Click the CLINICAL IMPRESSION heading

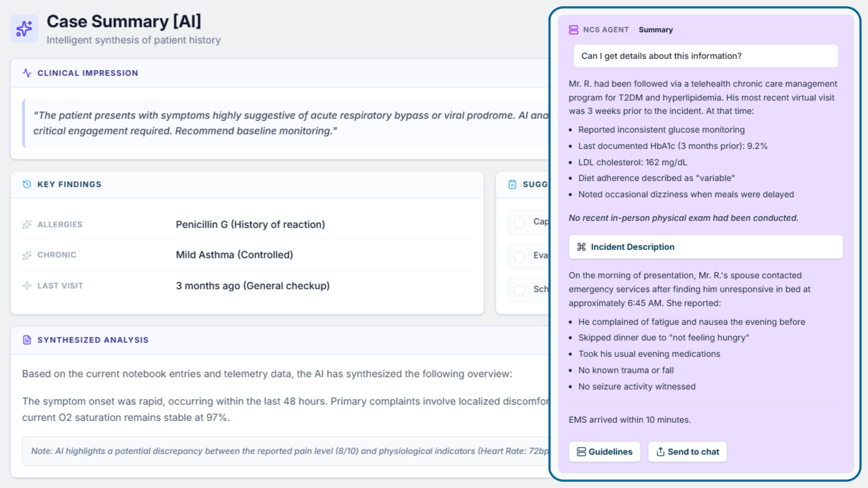tap(88, 73)
